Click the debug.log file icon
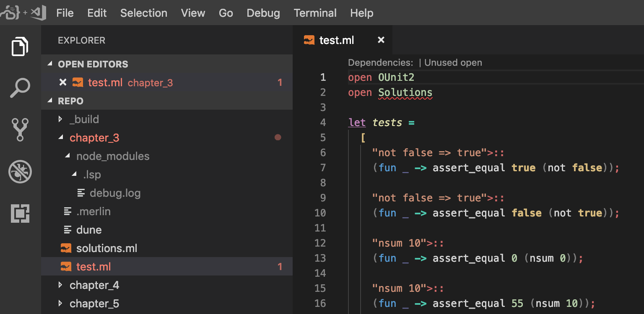The image size is (644, 314). [x=81, y=193]
